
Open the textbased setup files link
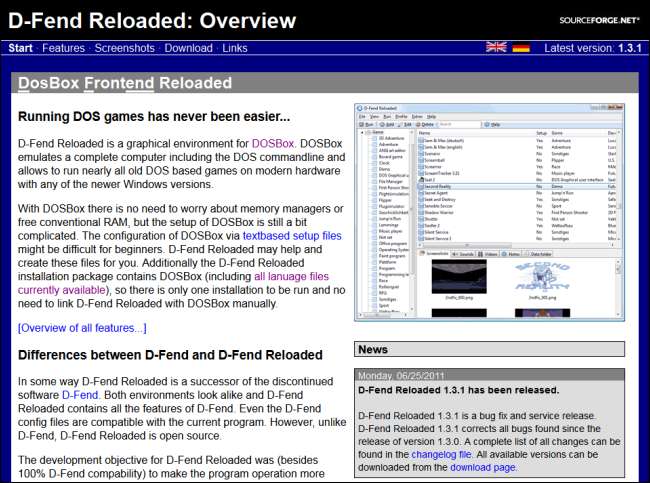[292, 236]
